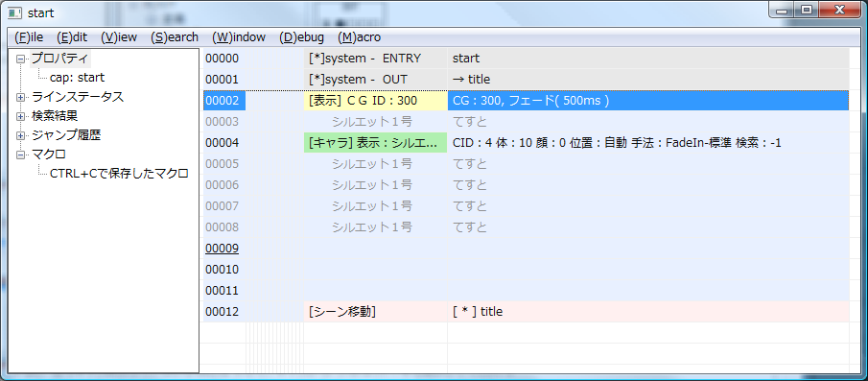
Task: Open the (E)dit menu
Action: 72,37
